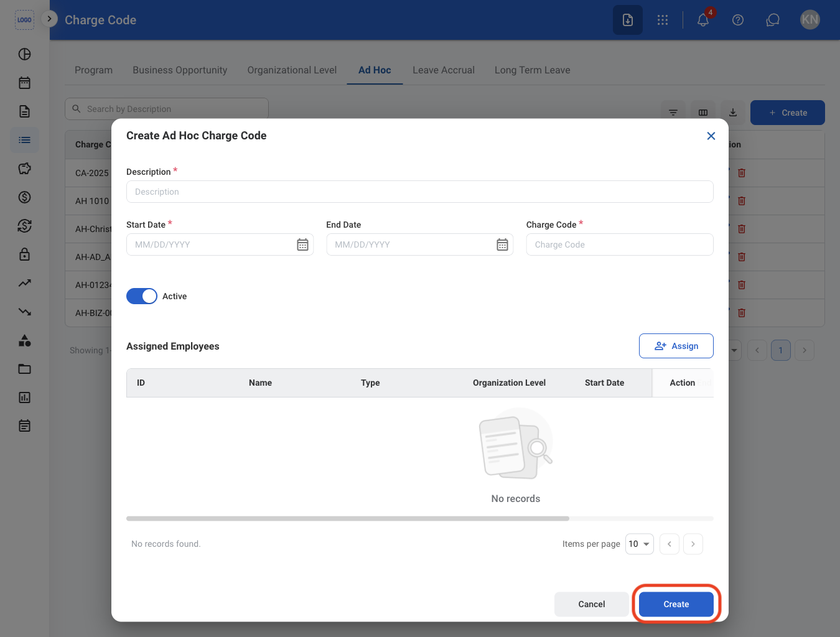Open the Start Date calendar picker
Screen dimensions: 840x637
(x=302, y=244)
